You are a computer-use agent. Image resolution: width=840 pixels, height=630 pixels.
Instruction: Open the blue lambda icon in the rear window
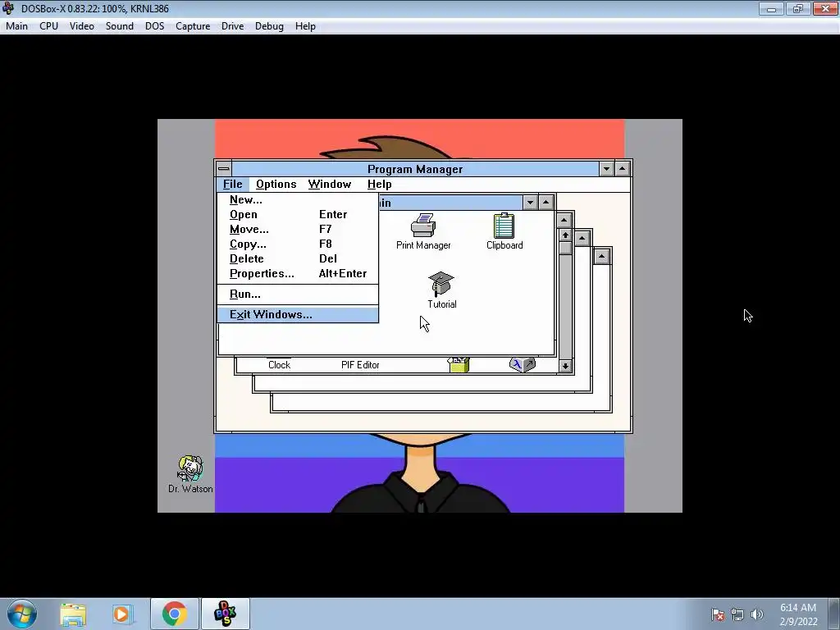(522, 364)
